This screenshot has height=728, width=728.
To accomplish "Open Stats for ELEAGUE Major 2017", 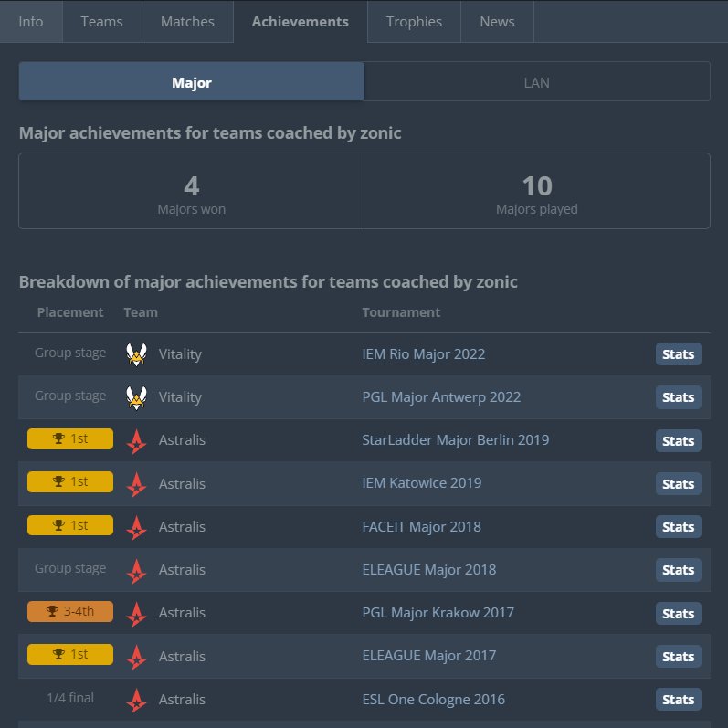I will click(679, 657).
